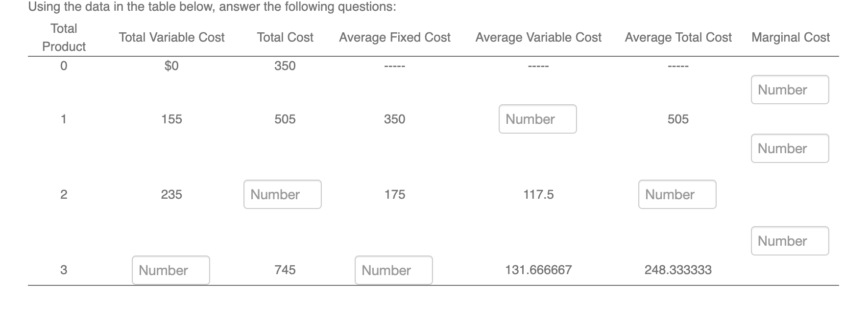868x325 pixels.
Task: Click the $0 total variable cost cell
Action: 171,66
